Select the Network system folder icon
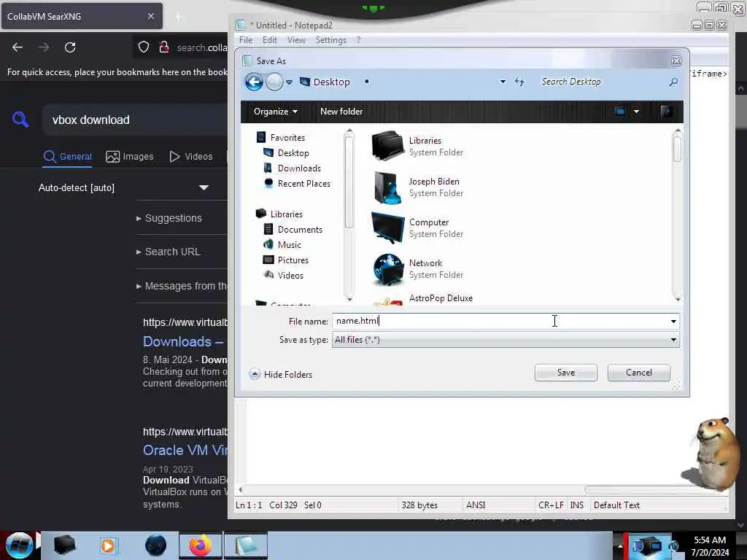Screen dimensions: 747x560 tap(388, 269)
